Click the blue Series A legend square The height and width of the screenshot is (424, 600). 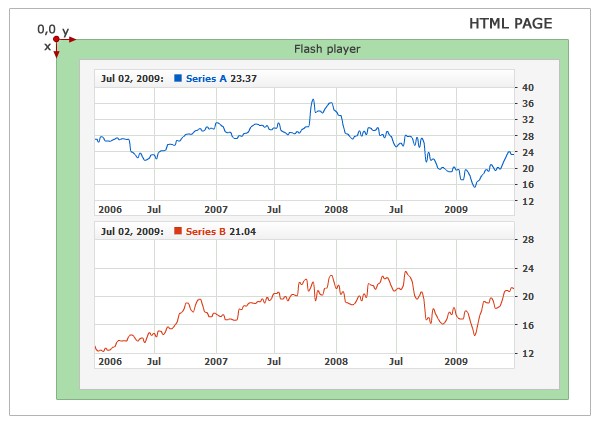[x=179, y=79]
